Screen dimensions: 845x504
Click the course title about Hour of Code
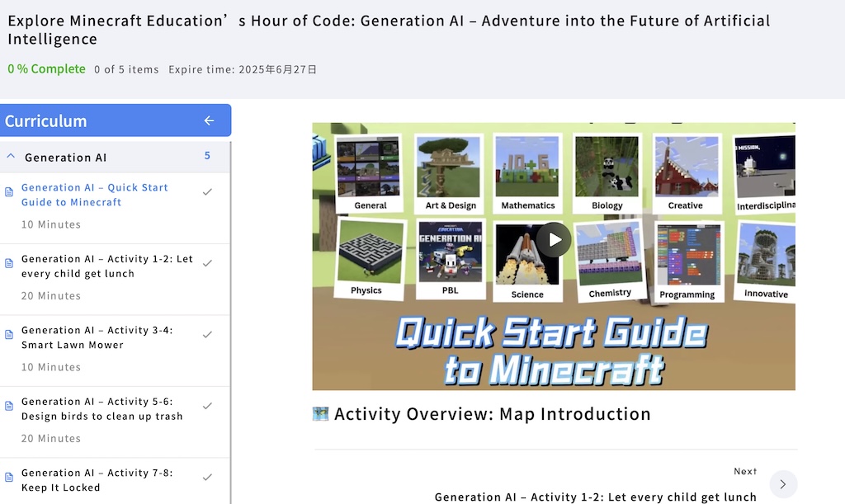389,30
